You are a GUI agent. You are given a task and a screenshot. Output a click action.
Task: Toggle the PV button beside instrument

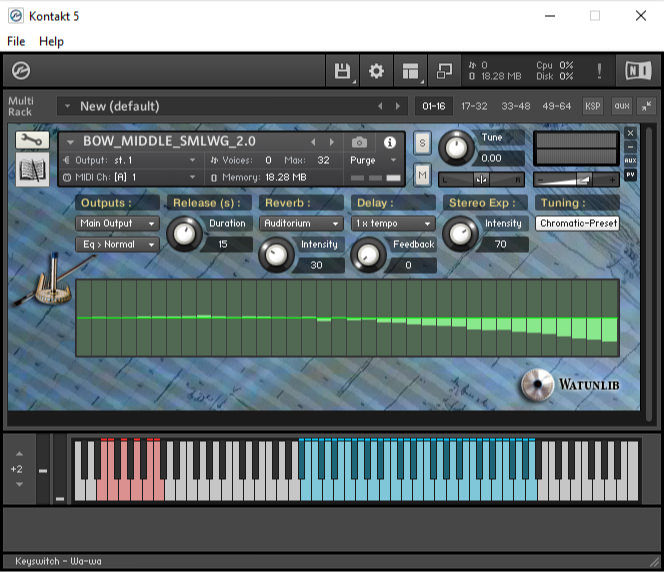pos(630,174)
